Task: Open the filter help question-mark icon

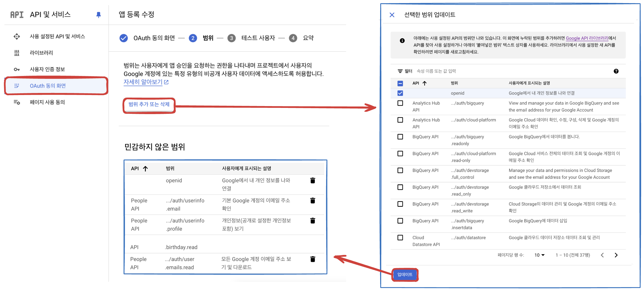Action: click(x=616, y=71)
